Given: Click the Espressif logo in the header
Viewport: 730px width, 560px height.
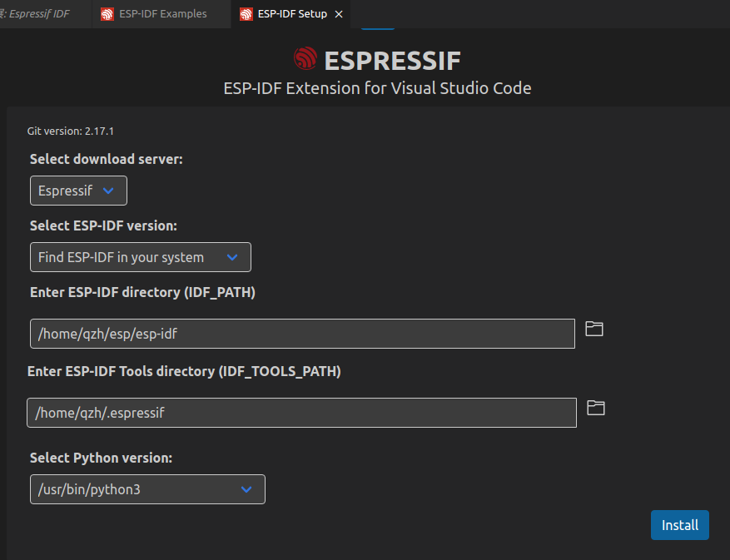Looking at the screenshot, I should 305,58.
